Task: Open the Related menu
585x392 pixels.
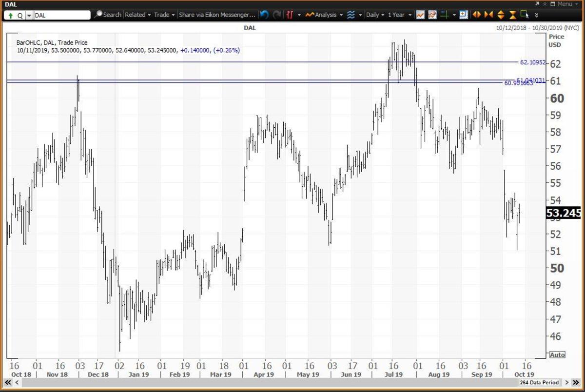Action: [137, 15]
